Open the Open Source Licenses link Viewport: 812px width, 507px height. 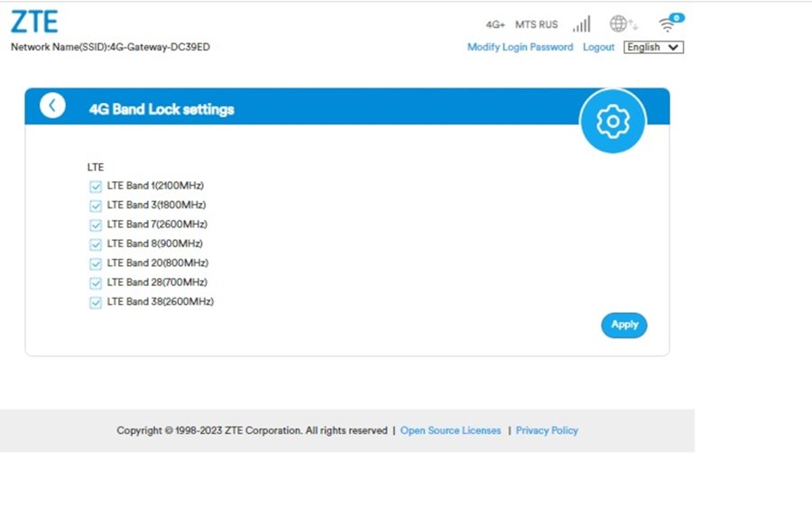[x=450, y=430]
